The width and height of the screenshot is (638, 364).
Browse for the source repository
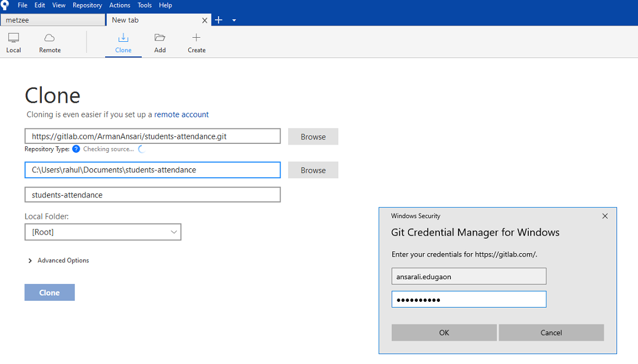(x=313, y=136)
